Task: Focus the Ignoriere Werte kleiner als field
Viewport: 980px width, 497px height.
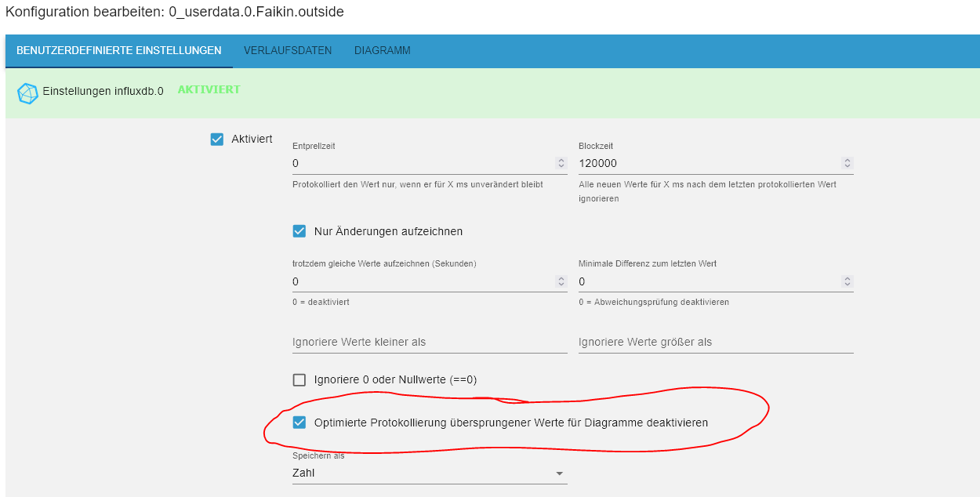Action: tap(429, 343)
